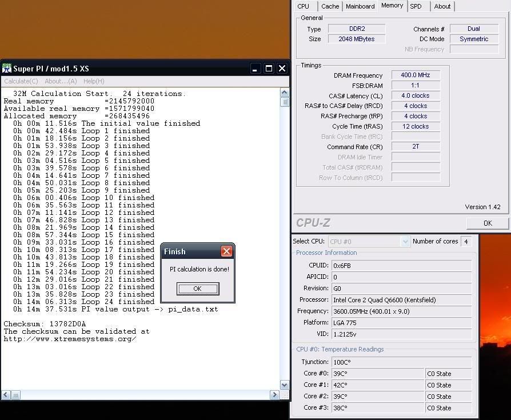Open the Calculate(C) menu
The height and width of the screenshot is (420, 511).
click(21, 81)
